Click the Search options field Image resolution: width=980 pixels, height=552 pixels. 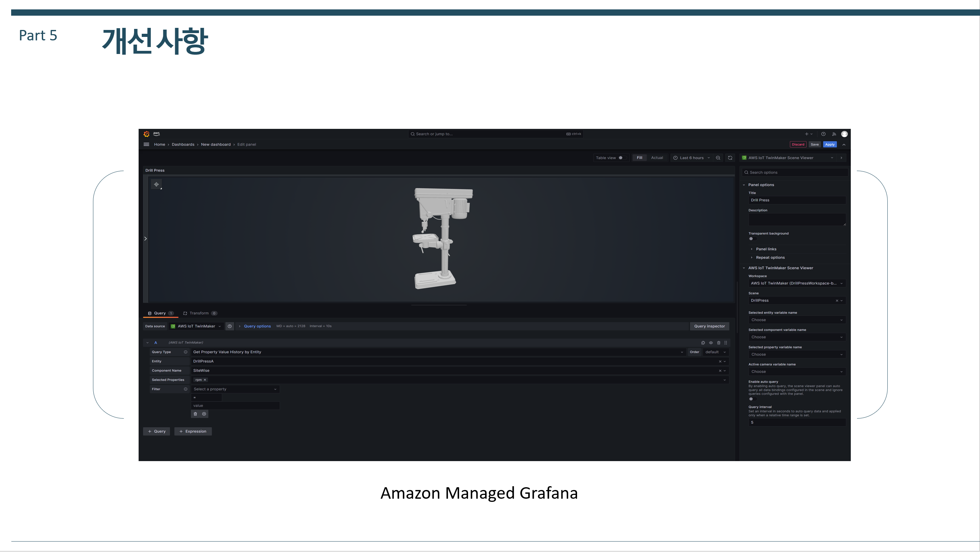pos(795,173)
